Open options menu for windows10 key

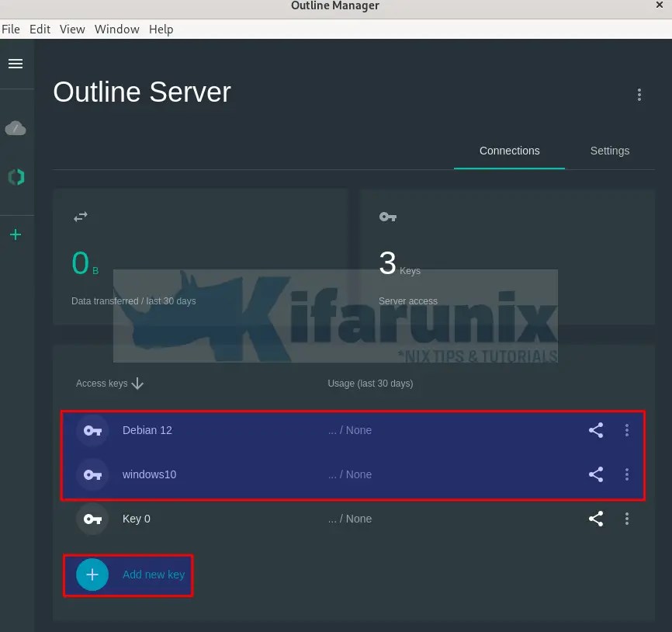point(627,474)
